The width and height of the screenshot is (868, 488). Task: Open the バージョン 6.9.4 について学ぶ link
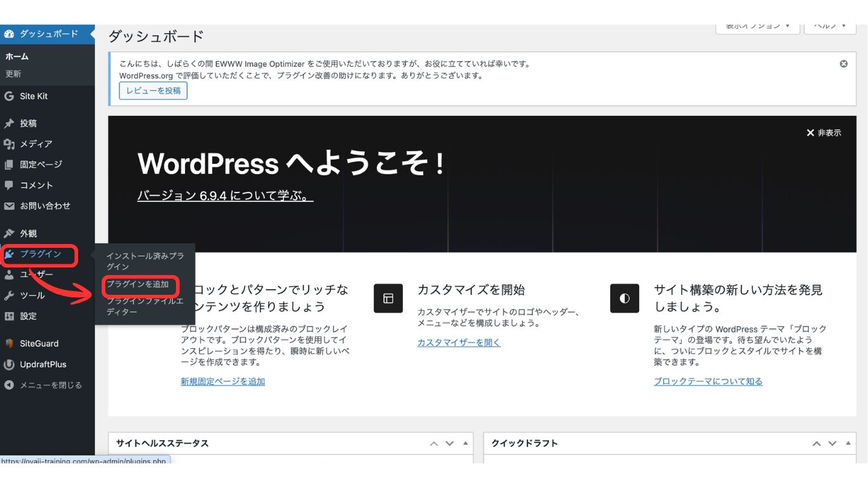coord(226,196)
